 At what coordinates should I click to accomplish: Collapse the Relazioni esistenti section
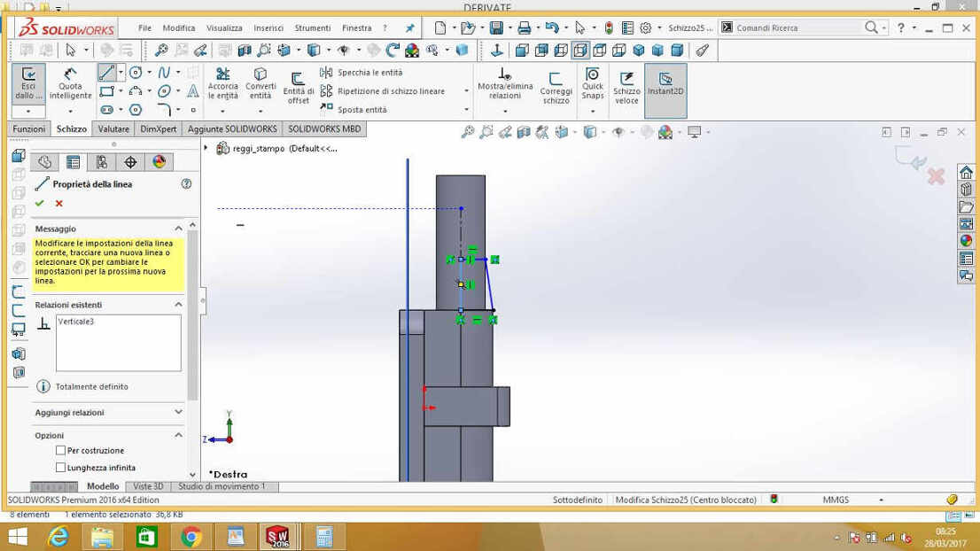[178, 305]
